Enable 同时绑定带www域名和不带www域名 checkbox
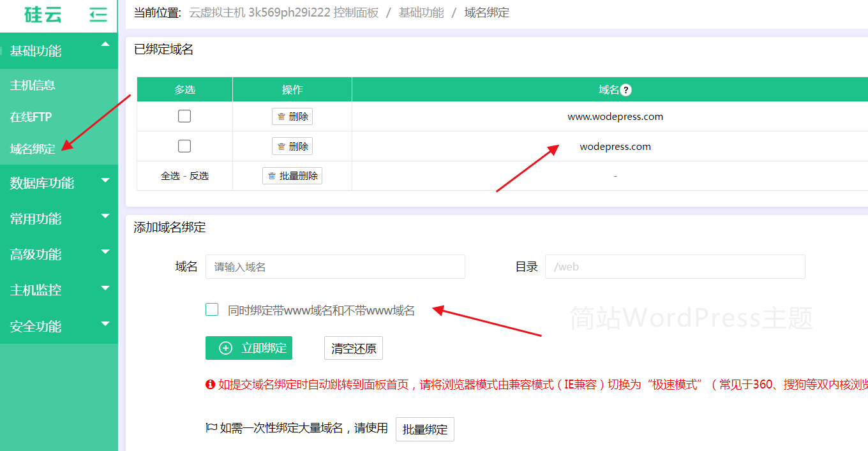Viewport: 868px width, 451px height. (212, 310)
